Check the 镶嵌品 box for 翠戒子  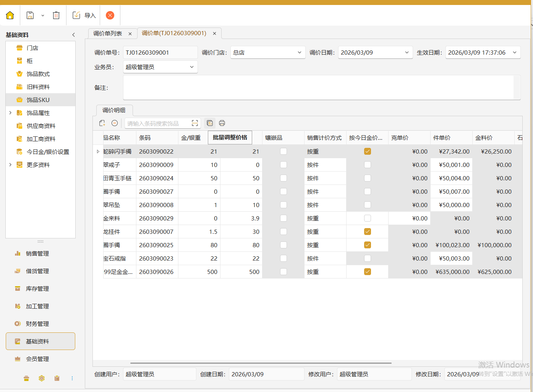283,164
